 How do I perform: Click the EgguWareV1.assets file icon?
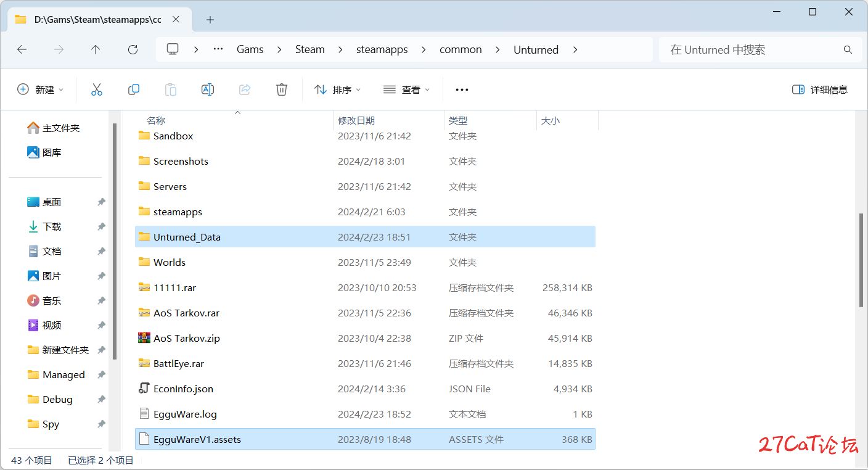tap(144, 439)
